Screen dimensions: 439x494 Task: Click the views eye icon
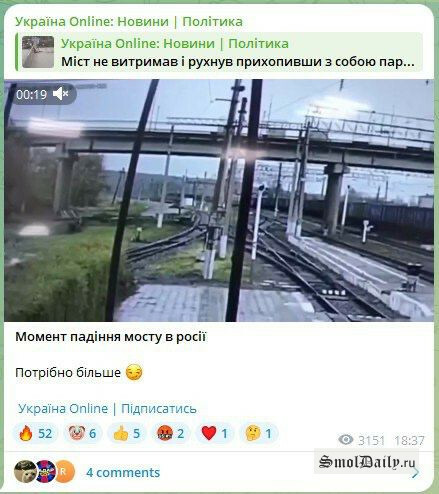tap(346, 440)
